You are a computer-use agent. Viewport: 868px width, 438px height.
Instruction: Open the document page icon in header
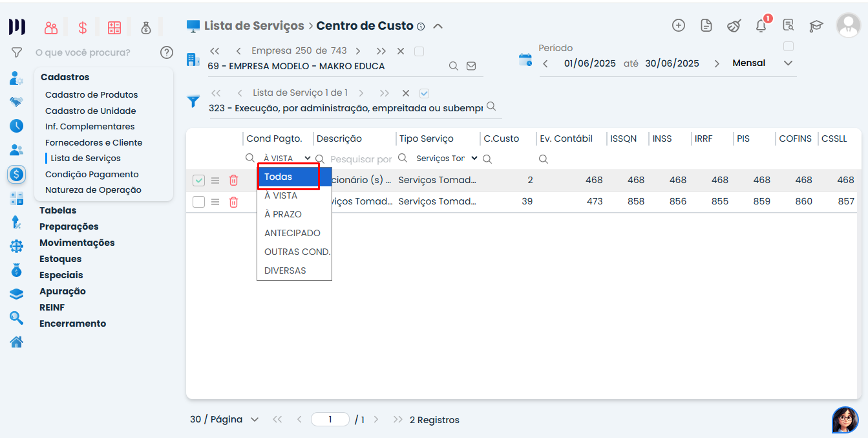(x=706, y=25)
